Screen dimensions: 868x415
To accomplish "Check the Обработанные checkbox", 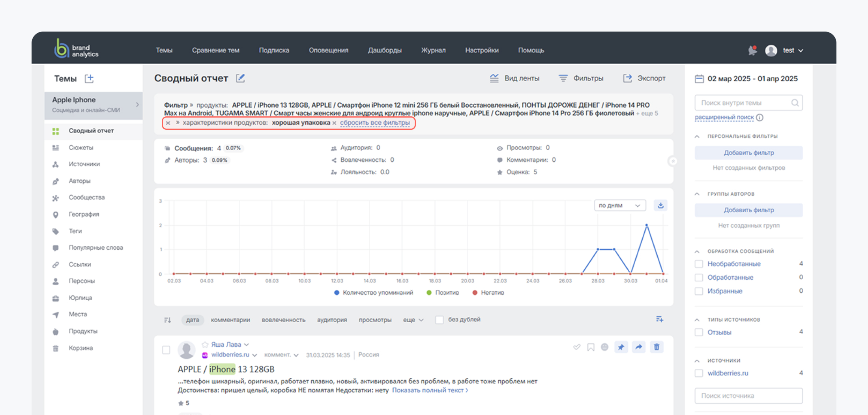I will pos(699,278).
